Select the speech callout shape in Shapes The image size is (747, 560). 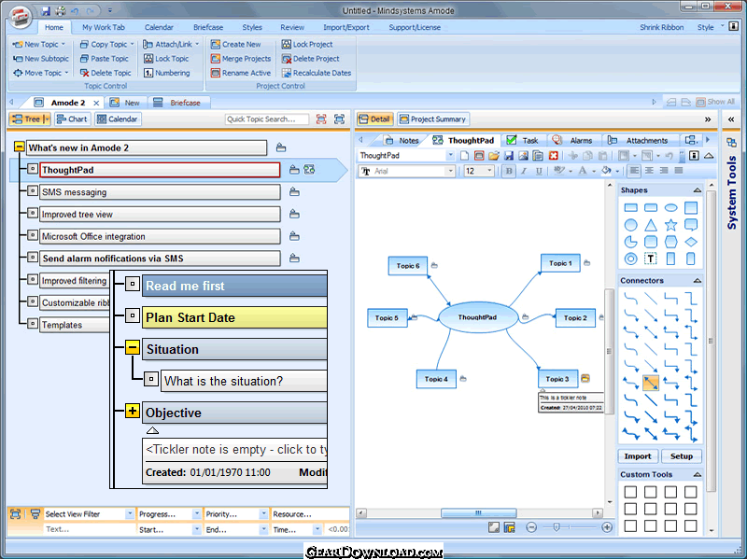click(x=691, y=225)
